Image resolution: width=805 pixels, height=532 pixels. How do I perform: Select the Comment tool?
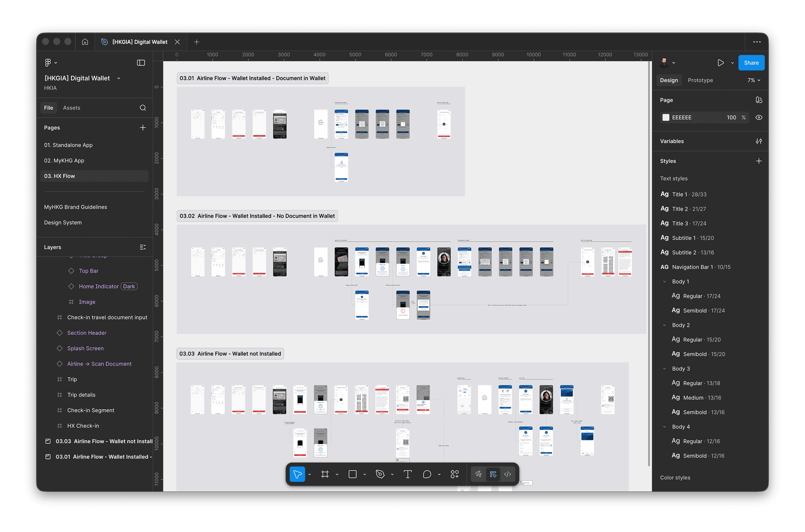[x=427, y=474]
